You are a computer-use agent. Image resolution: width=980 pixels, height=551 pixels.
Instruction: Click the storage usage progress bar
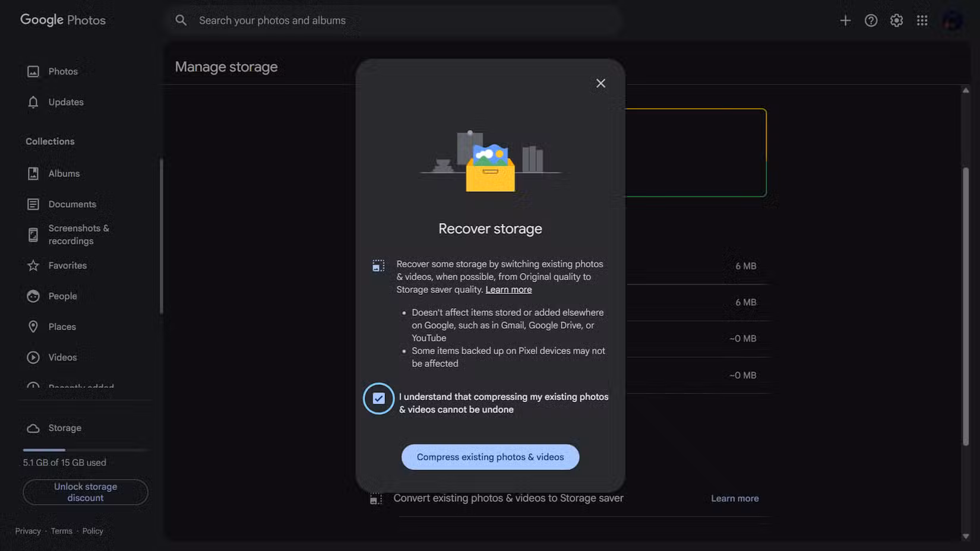point(86,450)
